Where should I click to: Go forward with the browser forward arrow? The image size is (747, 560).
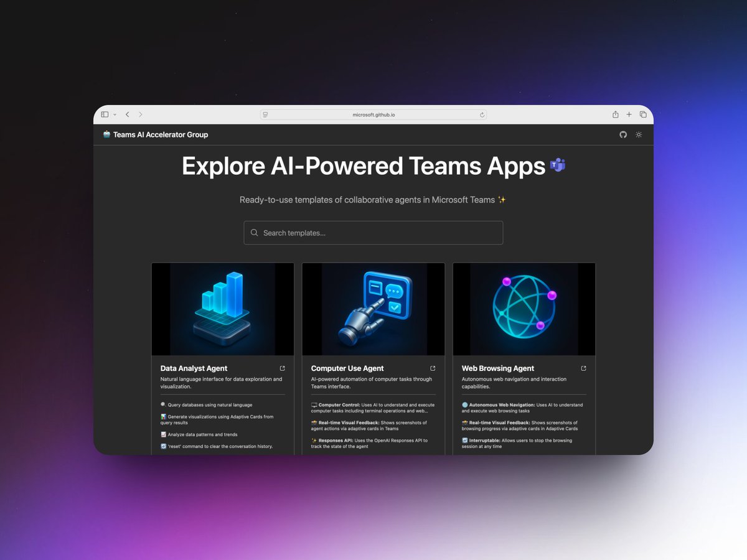click(x=141, y=114)
